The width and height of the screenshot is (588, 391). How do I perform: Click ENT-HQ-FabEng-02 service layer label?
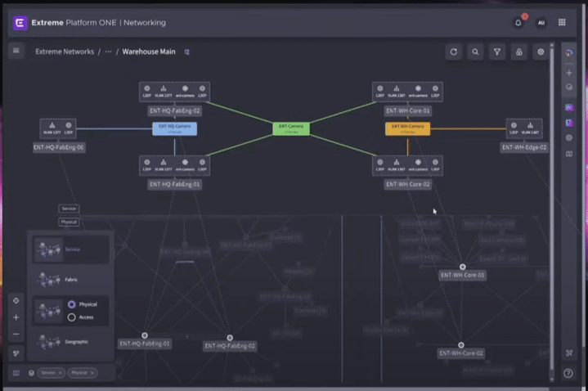(x=175, y=110)
